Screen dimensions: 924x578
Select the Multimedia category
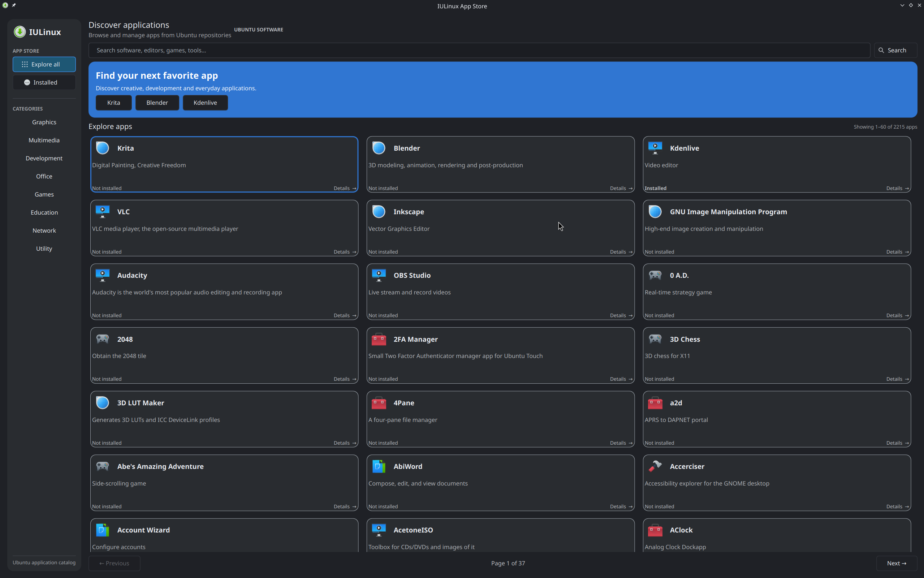pyautogui.click(x=44, y=140)
